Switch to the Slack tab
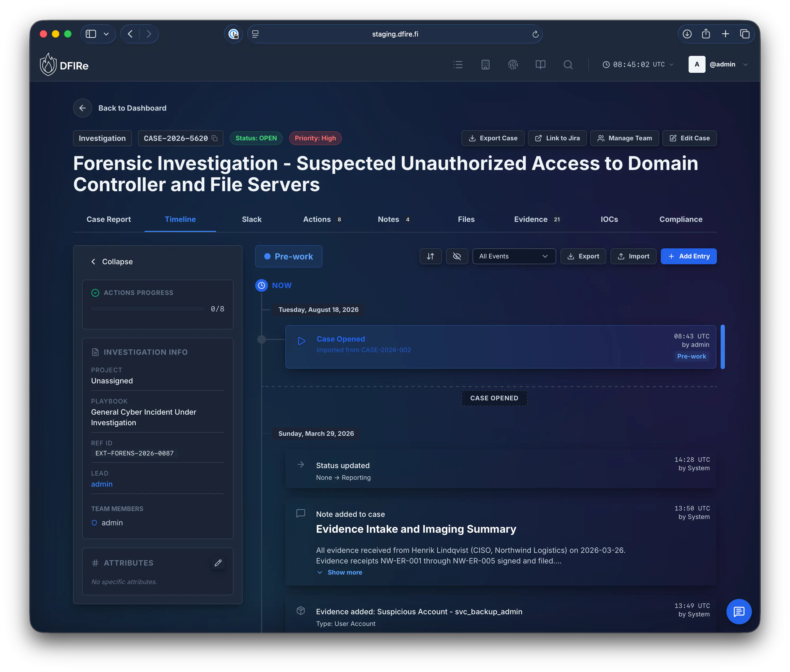The image size is (790, 672). pos(252,219)
